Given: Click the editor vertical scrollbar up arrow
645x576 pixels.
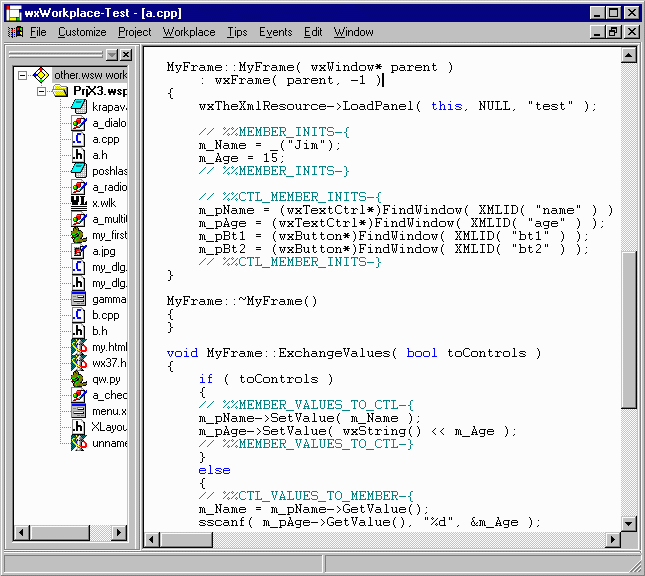Looking at the screenshot, I should point(629,55).
